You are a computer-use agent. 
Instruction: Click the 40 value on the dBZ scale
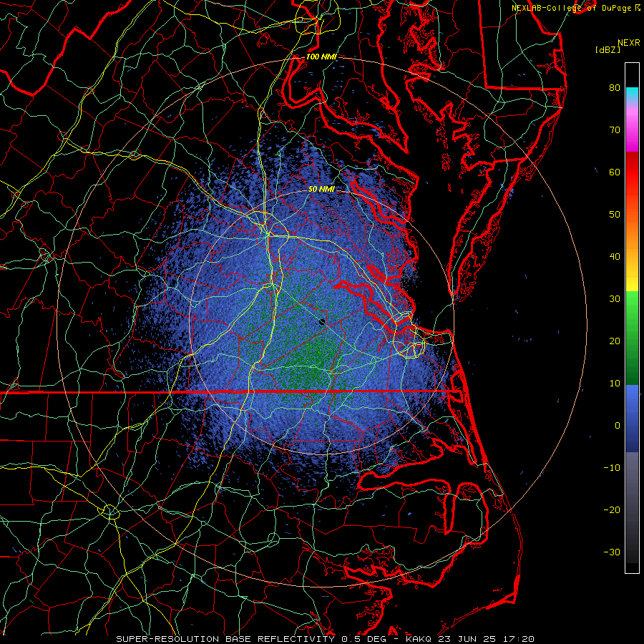[x=615, y=257]
